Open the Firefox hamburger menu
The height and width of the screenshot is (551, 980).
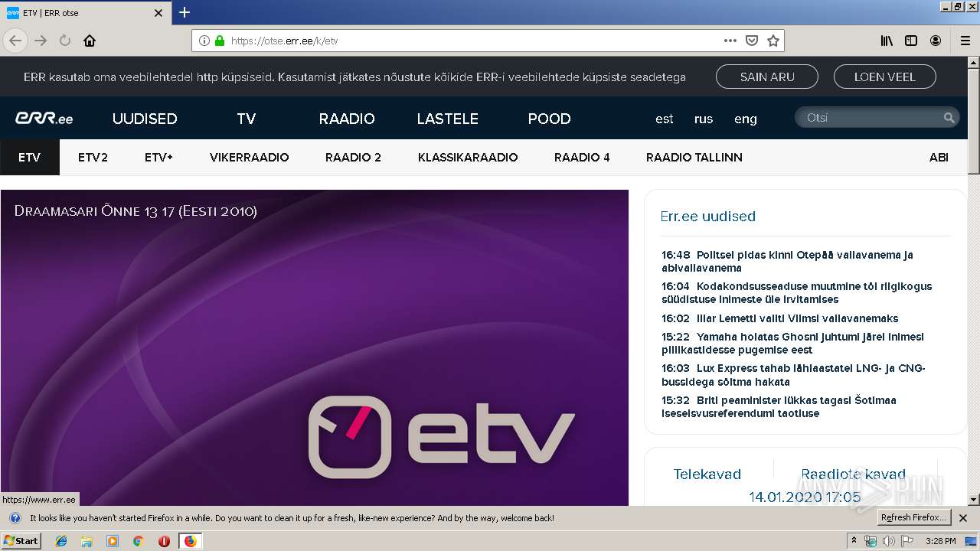click(x=965, y=41)
